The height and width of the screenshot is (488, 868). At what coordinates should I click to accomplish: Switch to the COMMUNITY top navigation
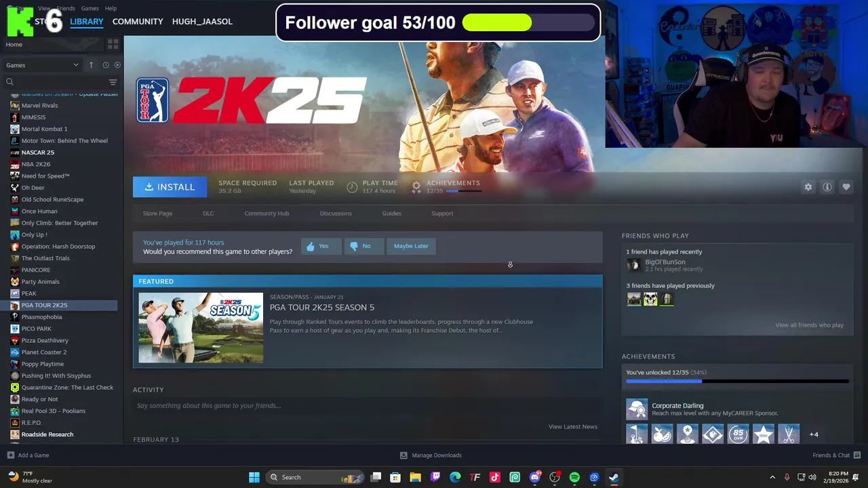(x=138, y=22)
